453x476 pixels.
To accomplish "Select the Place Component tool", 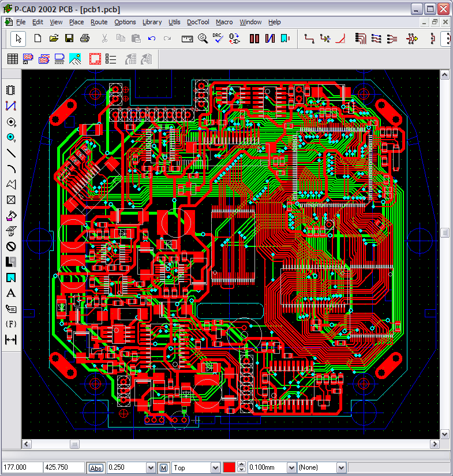I will [x=11, y=90].
